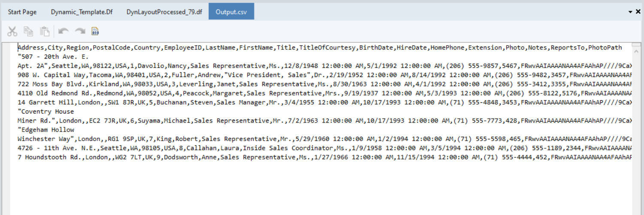
Task: Click the Buchanan, Steven record line
Action: click(x=215, y=102)
